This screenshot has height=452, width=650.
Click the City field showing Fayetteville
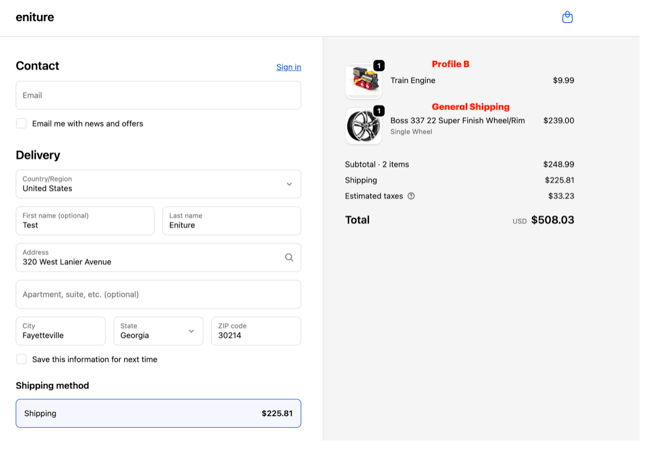[60, 331]
